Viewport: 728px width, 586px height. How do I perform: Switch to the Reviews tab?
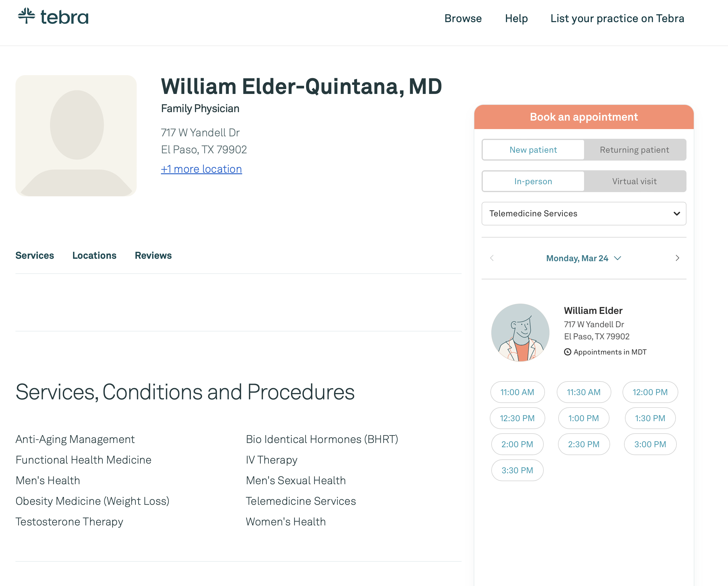153,255
